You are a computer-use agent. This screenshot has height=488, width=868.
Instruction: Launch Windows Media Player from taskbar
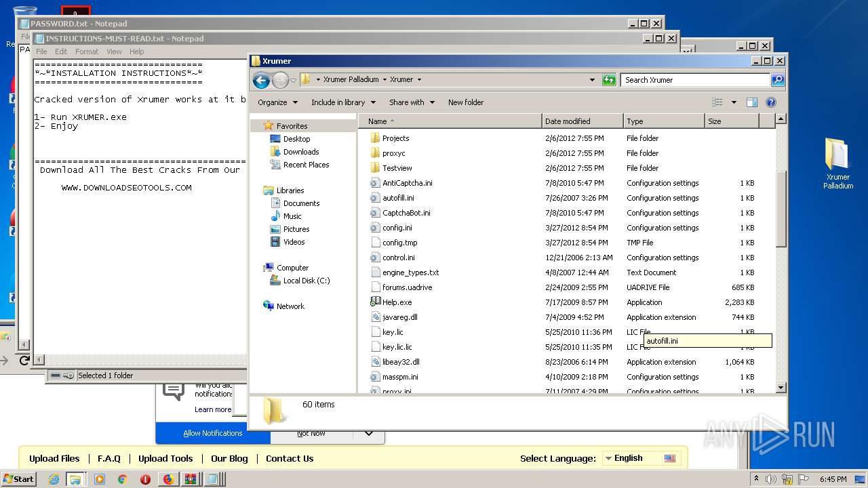[x=100, y=479]
